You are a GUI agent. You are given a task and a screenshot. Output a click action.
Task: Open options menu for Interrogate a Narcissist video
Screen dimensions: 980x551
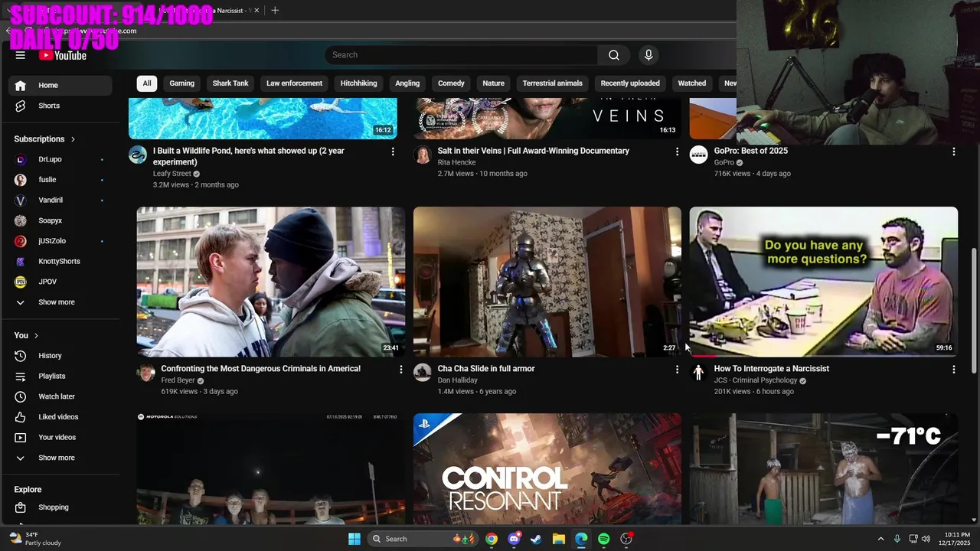point(953,370)
